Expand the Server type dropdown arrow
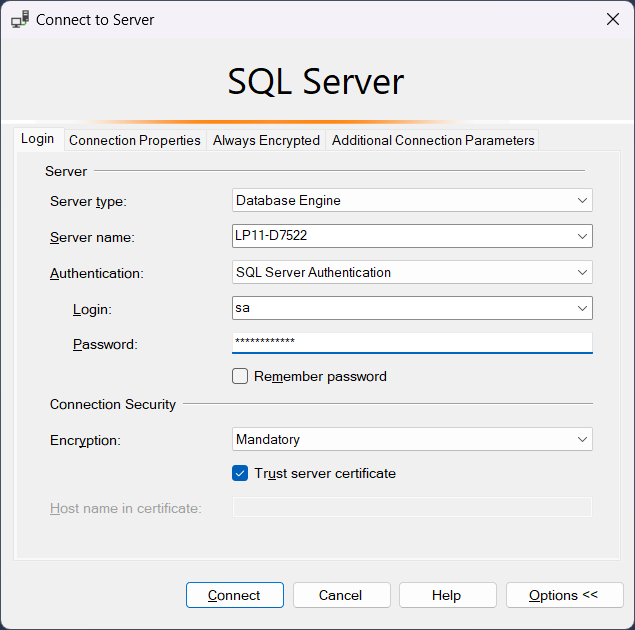Image resolution: width=635 pixels, height=630 pixels. click(582, 201)
